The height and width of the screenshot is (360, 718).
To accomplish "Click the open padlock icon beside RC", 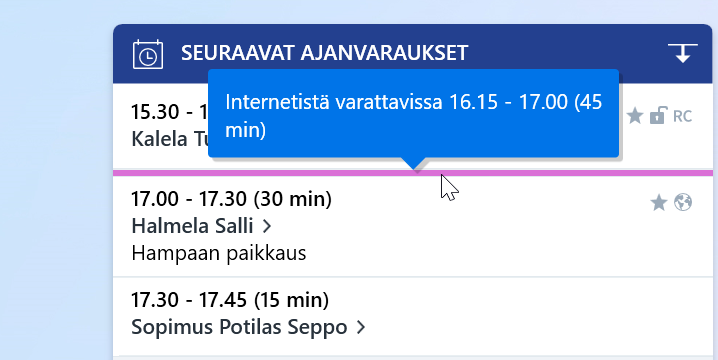I will (658, 116).
